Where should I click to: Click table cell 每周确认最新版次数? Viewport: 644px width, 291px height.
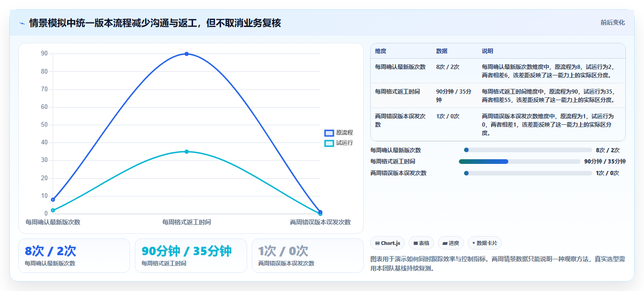400,67
